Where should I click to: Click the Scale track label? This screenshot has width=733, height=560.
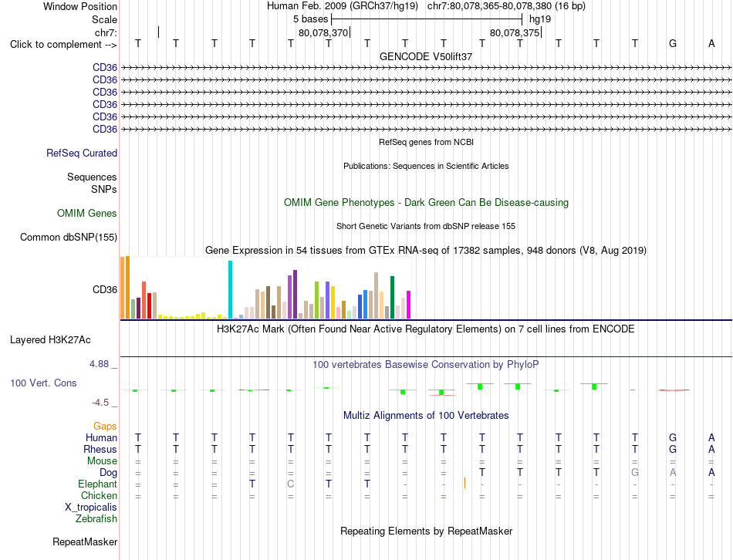104,19
